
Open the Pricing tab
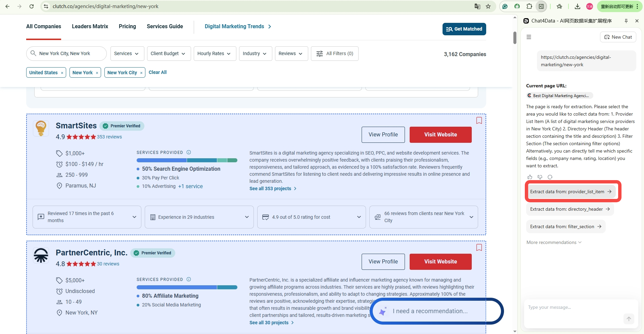pos(127,27)
